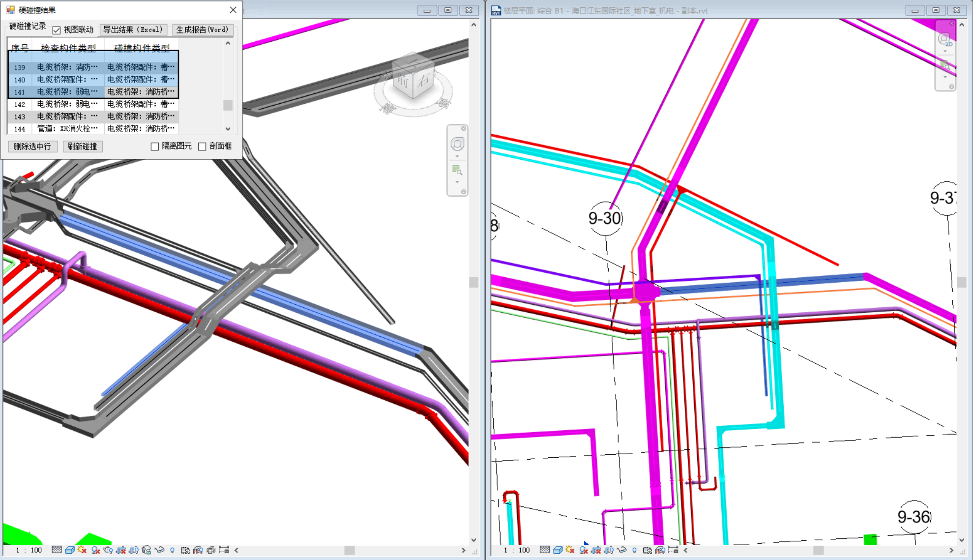Toggle Sun Path in 3D view bar

pyautogui.click(x=82, y=550)
